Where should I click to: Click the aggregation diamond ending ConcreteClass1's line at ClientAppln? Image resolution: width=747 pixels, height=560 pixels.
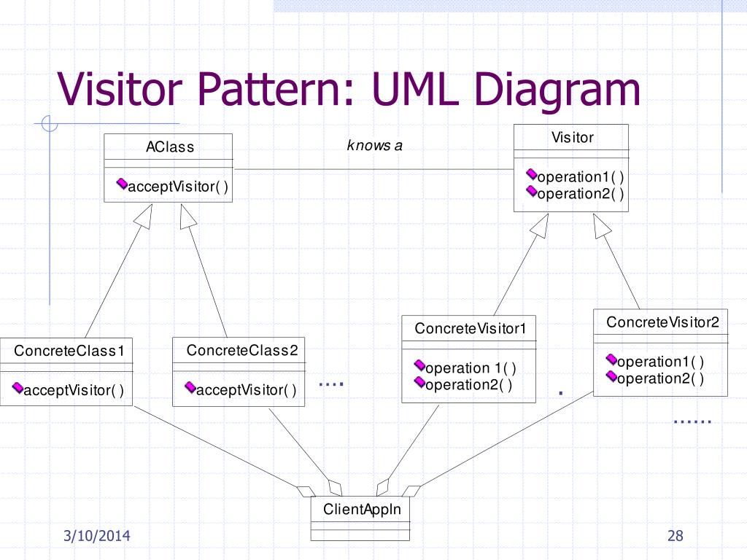point(306,491)
